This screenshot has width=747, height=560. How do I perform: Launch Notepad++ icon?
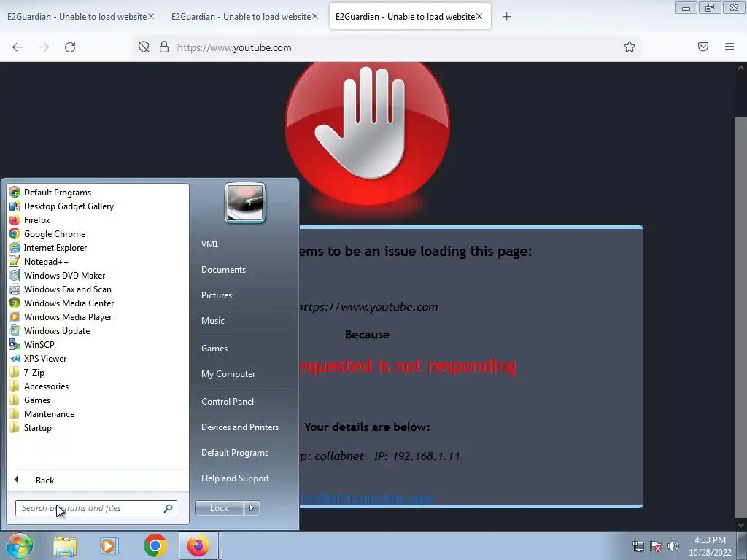tap(15, 262)
